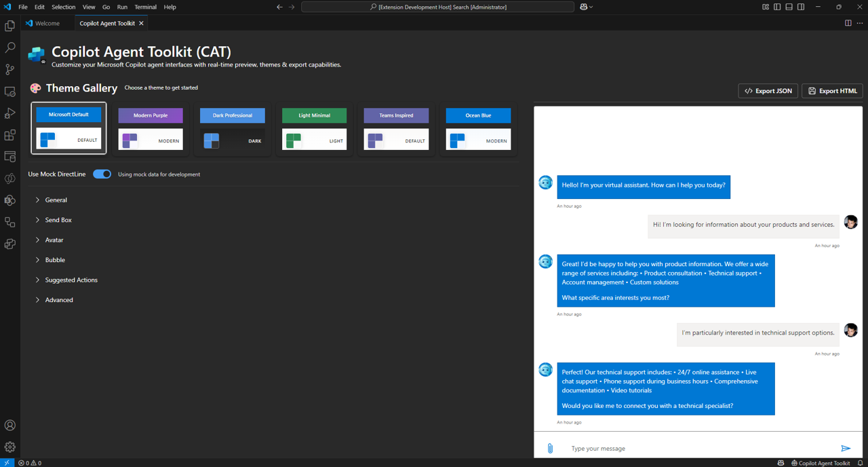This screenshot has height=467, width=868.
Task: Open the Help menu
Action: (x=170, y=7)
